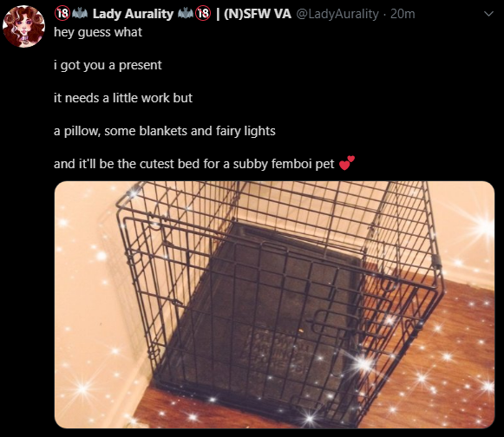The image size is (504, 437).
Task: Click the bat emoji before Lady Aurality
Action: (x=80, y=14)
